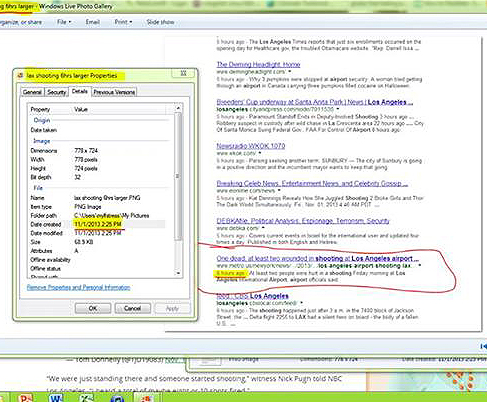Image resolution: width=487 pixels, height=402 pixels.
Task: Close the Properties dialog with X
Action: coord(183,73)
